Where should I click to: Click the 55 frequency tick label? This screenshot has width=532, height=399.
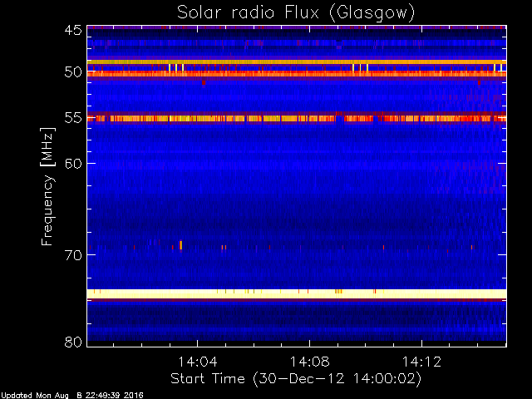point(73,118)
